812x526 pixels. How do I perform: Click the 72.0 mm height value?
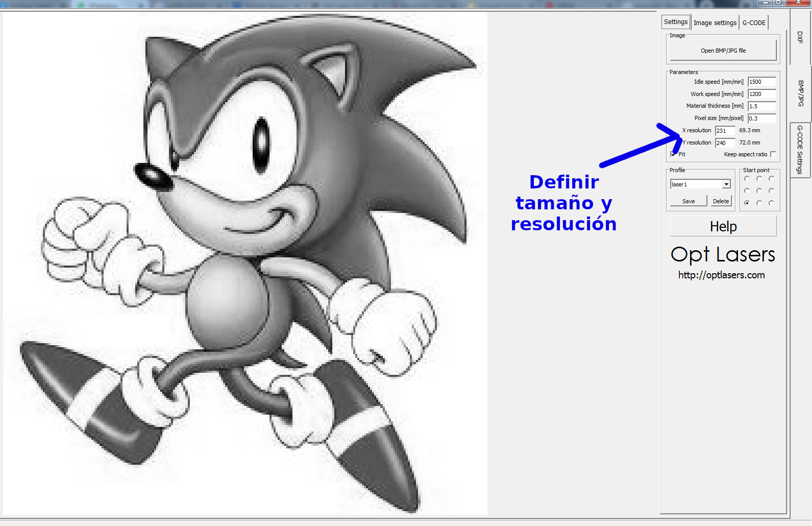(750, 143)
